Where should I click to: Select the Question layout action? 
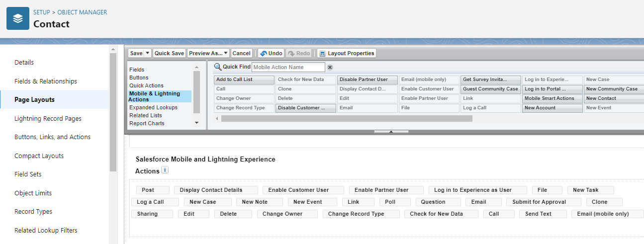point(438,202)
